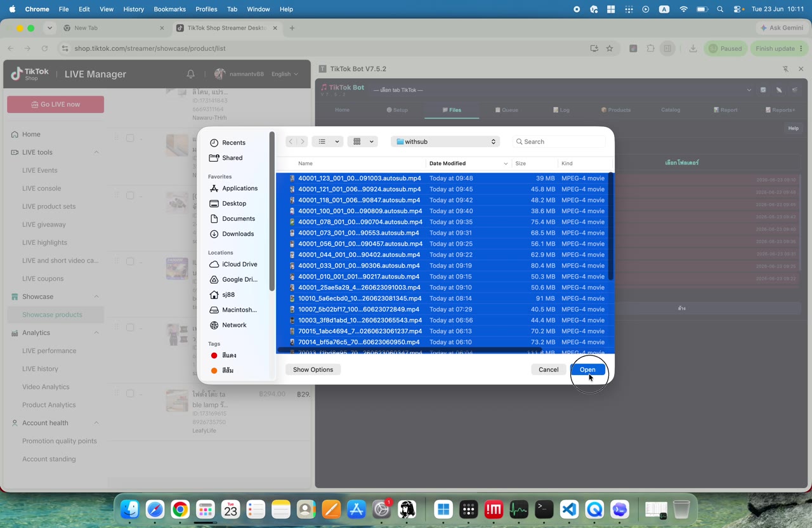Open Terminal from the dock
This screenshot has width=812, height=528.
(544, 509)
